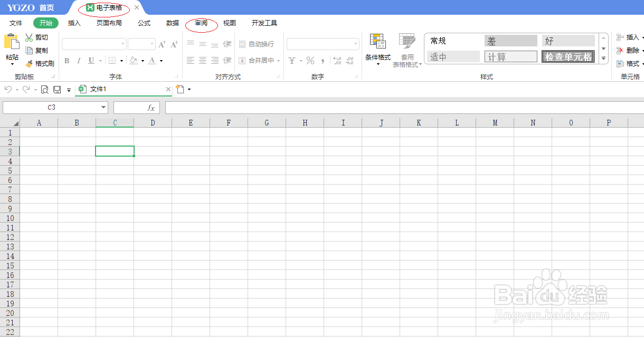The image size is (644, 337).
Task: Apply comma thousands separator style
Action: [x=323, y=61]
